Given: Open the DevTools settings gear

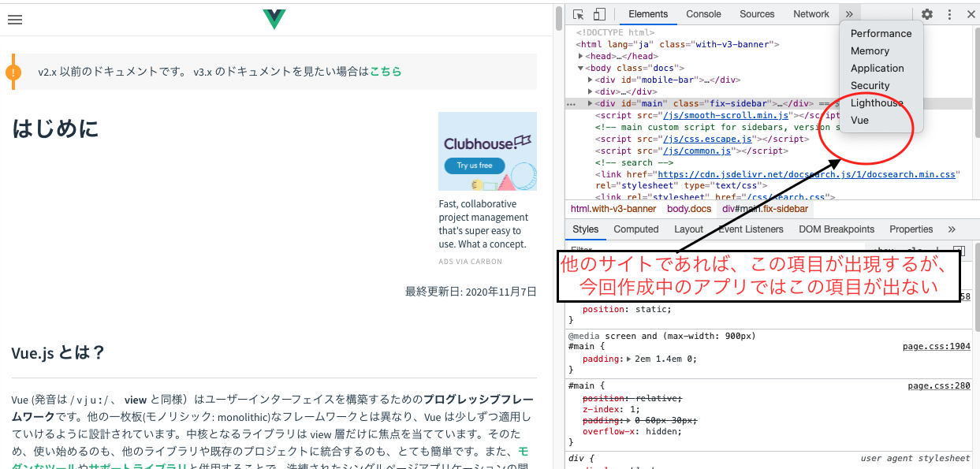Looking at the screenshot, I should [926, 13].
